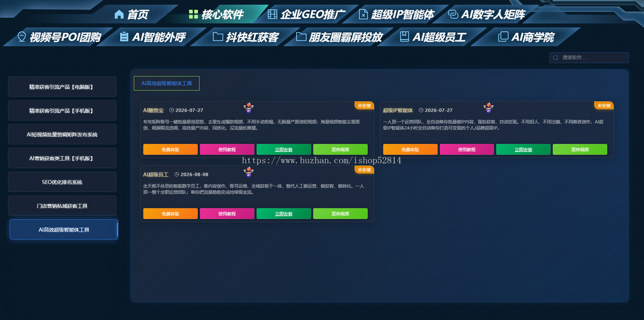
Task: Click the grid icon beside 核心软件
Action: tap(193, 14)
